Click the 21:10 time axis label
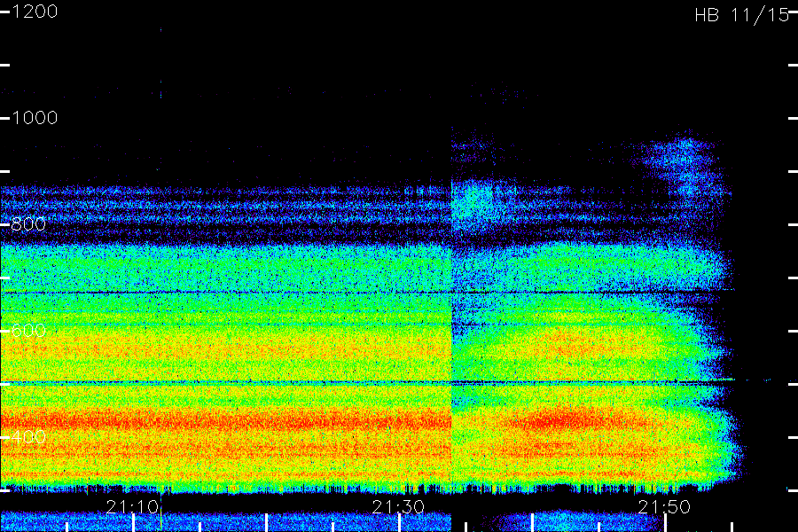Image resolution: width=798 pixels, height=532 pixels. point(132,506)
